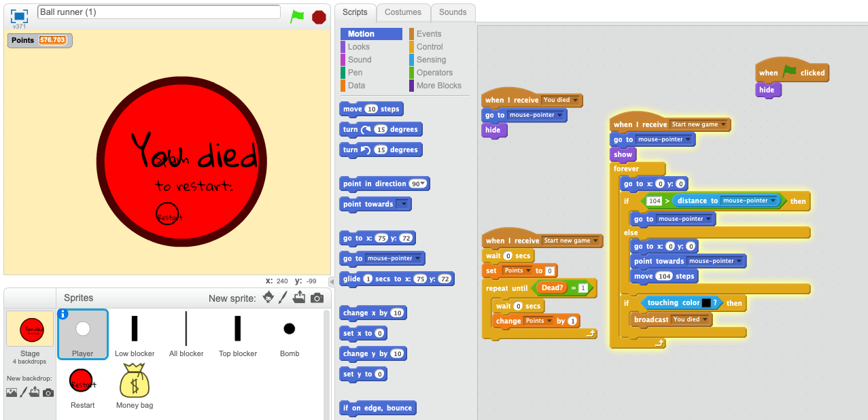Click the paint new sprite brush icon

click(x=284, y=298)
